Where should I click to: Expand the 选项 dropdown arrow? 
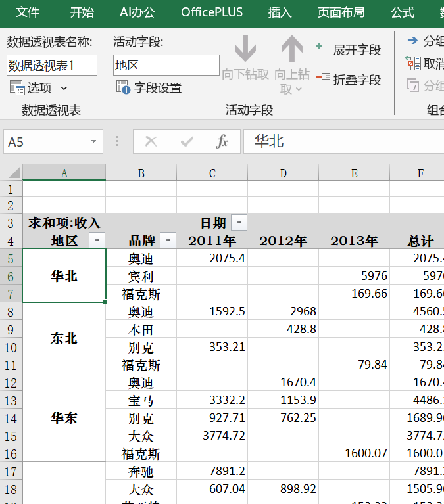click(x=64, y=88)
